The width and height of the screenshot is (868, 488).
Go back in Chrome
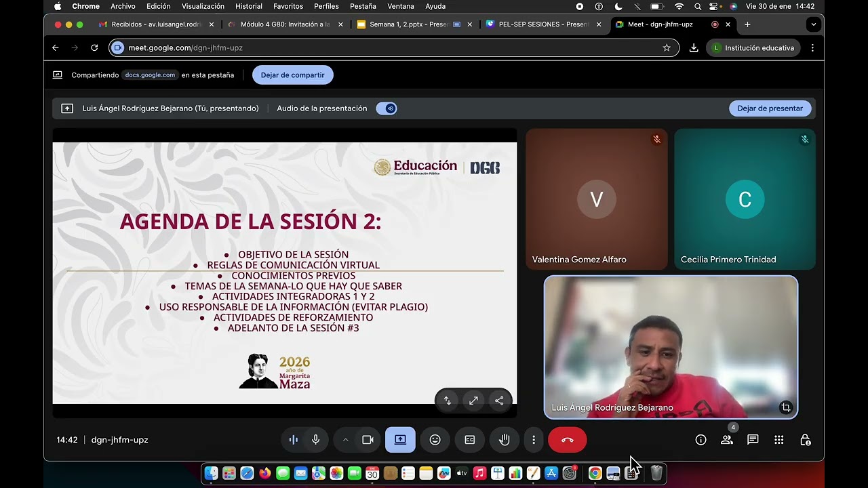tap(56, 48)
